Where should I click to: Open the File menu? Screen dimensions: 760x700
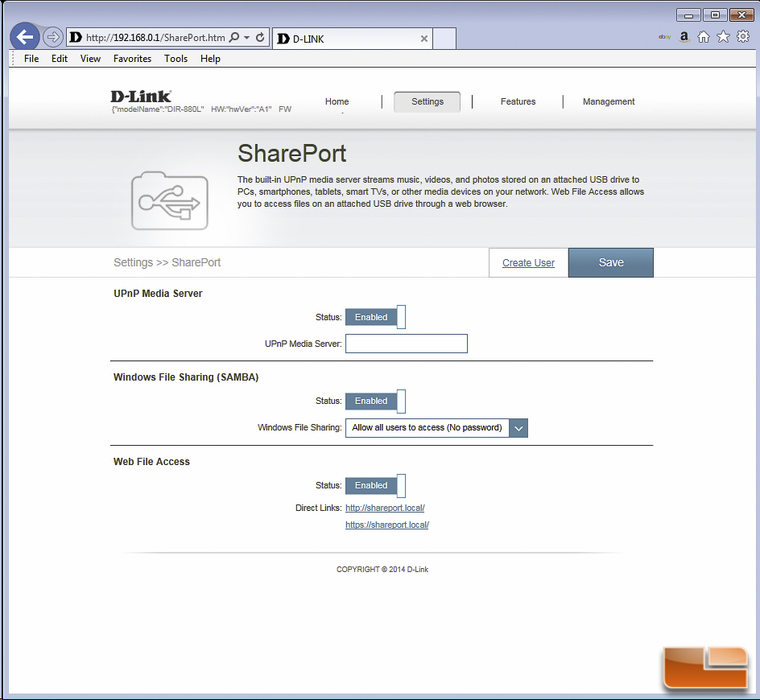(x=31, y=59)
